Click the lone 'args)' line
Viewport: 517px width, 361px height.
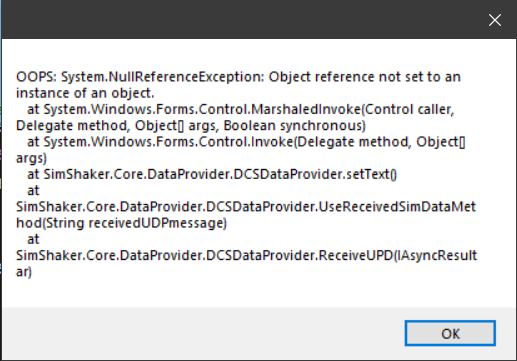[31, 158]
